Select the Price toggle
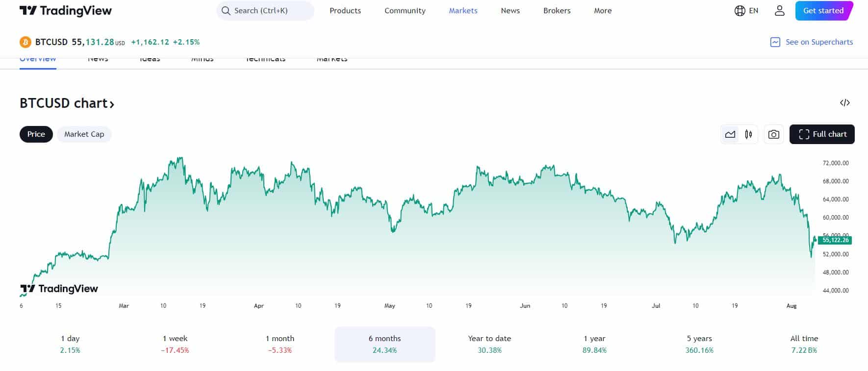Screen dimensions: 868x371 pyautogui.click(x=36, y=134)
